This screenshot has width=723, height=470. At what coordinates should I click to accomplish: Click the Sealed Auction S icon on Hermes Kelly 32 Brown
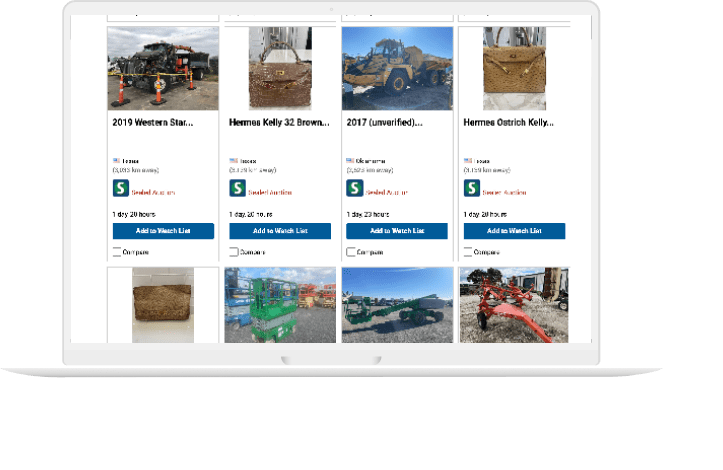(237, 188)
